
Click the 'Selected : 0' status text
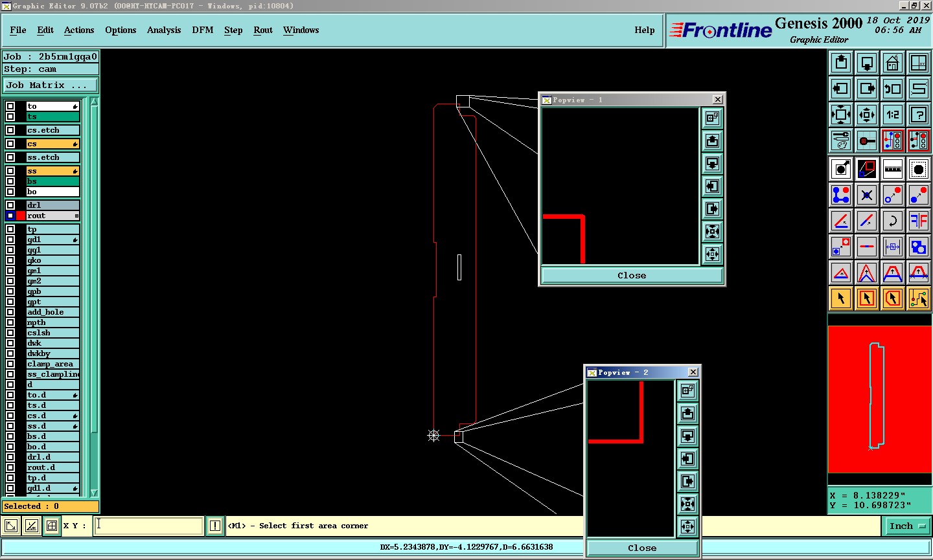[x=31, y=506]
